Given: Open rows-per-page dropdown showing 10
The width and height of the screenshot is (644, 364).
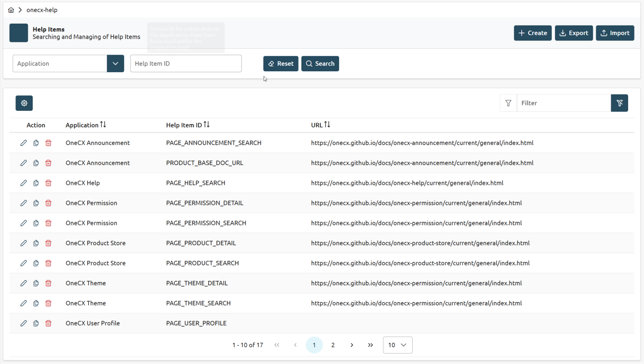Looking at the screenshot, I should point(398,345).
